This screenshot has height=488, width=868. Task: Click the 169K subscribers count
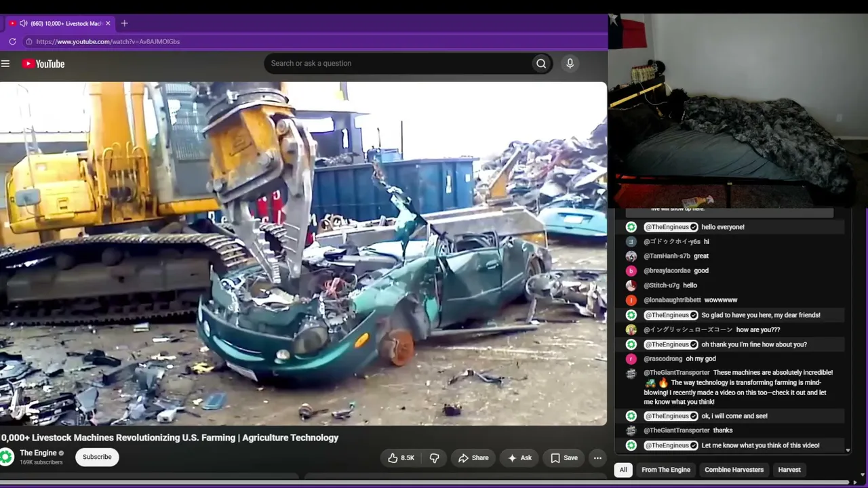[x=41, y=463]
